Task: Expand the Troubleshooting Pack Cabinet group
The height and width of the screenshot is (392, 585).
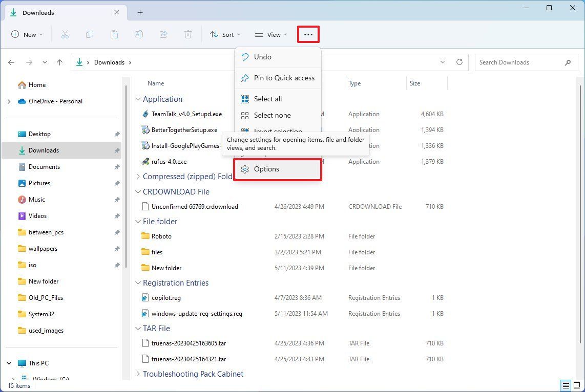Action: click(137, 374)
